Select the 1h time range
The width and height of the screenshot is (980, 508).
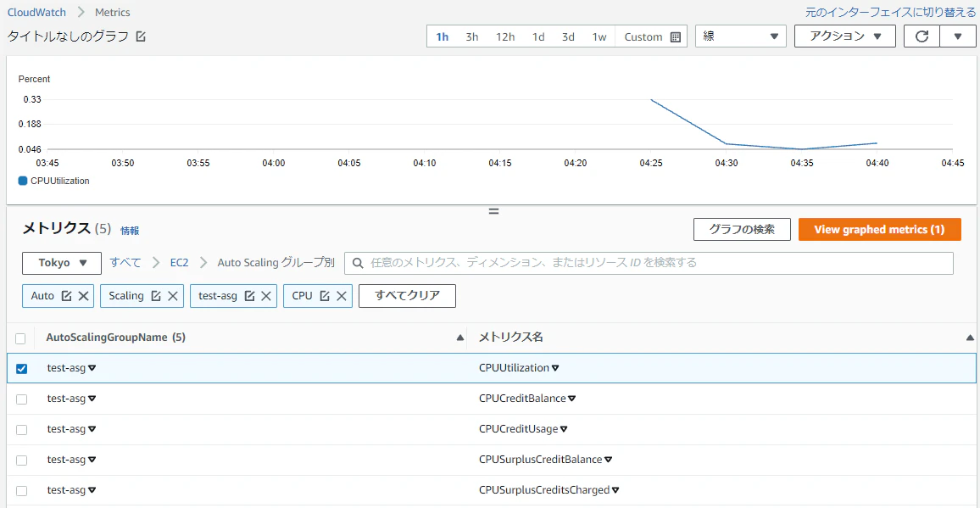click(x=443, y=37)
